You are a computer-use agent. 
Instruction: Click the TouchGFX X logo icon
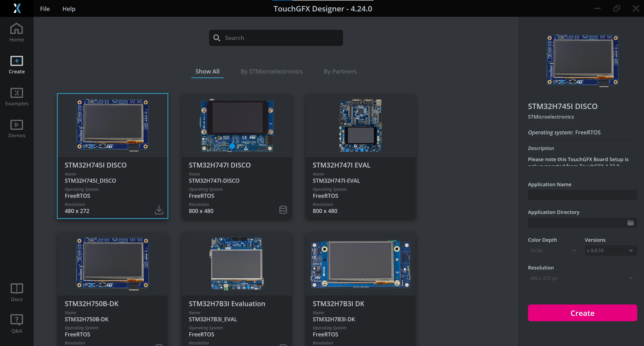click(17, 8)
